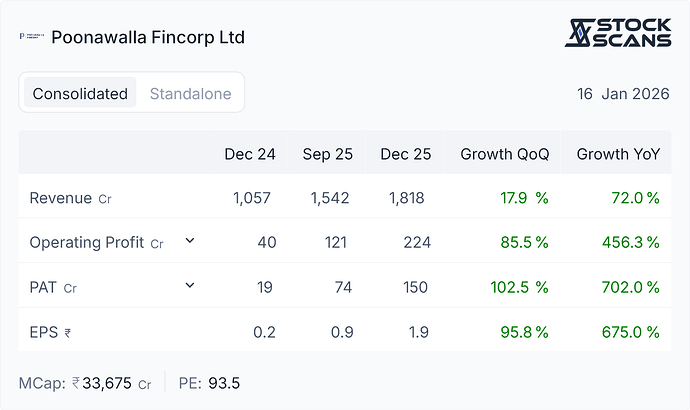The width and height of the screenshot is (690, 410).
Task: Click the PE 93.5 value
Action: pos(224,383)
